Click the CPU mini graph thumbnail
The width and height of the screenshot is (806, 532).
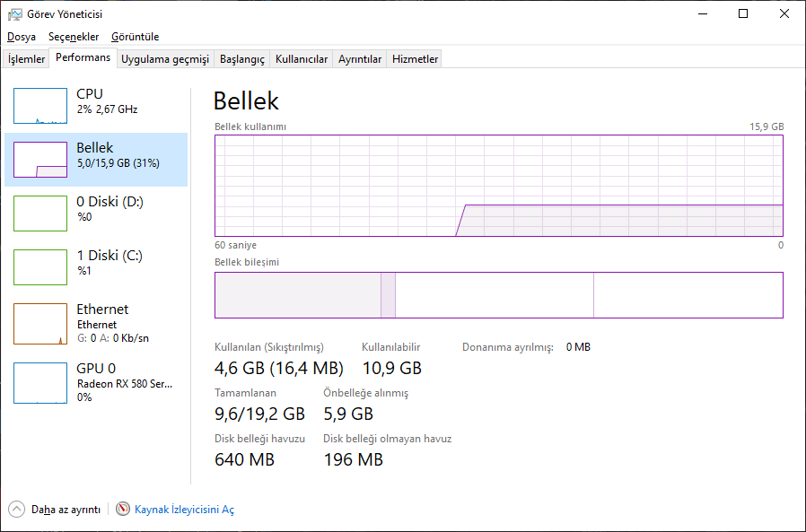(40, 106)
